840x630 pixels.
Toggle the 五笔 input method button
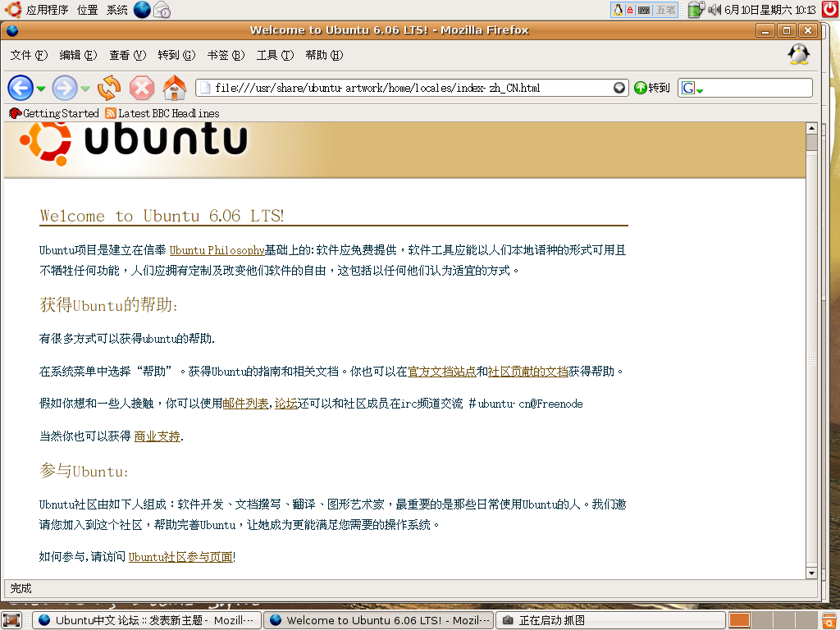click(665, 10)
